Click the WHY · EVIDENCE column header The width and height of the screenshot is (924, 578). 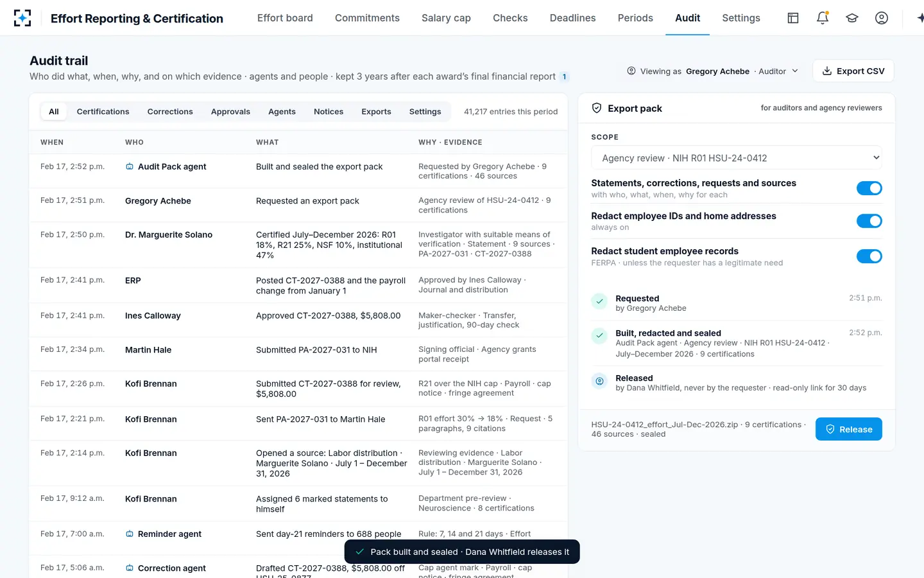(x=450, y=143)
